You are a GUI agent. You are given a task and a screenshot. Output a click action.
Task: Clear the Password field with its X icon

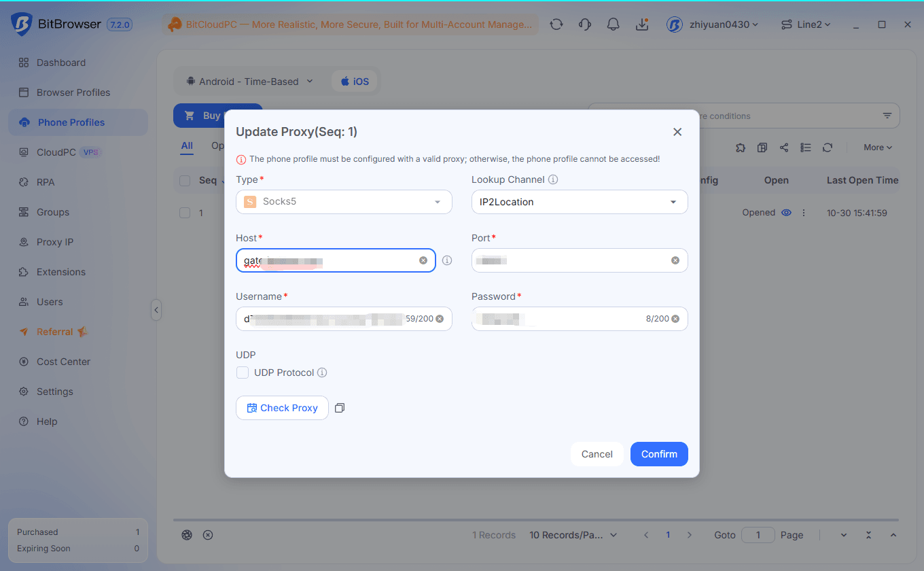pos(675,319)
